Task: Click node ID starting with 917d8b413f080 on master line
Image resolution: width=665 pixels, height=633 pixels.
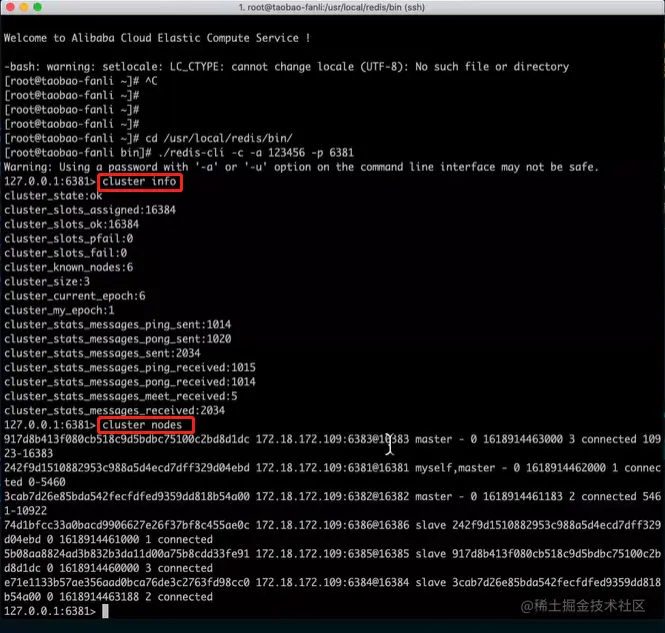Action: pos(127,439)
